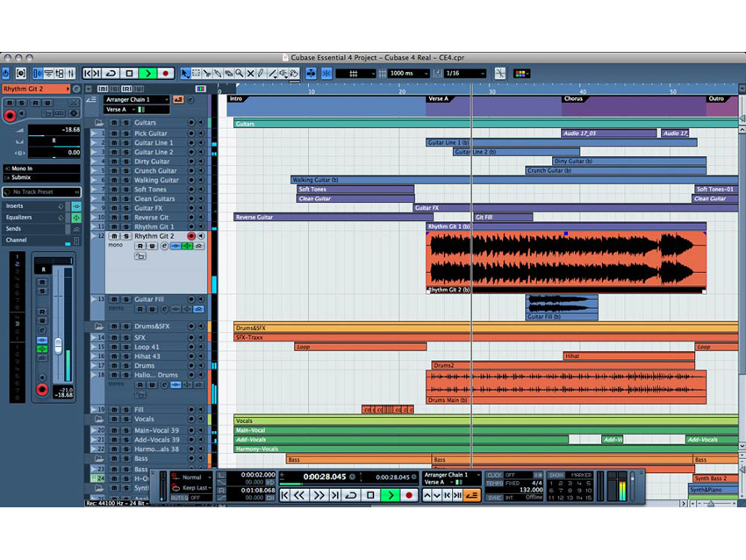The height and width of the screenshot is (560, 746).
Task: Select the Draw pencil tool
Action: point(262,73)
